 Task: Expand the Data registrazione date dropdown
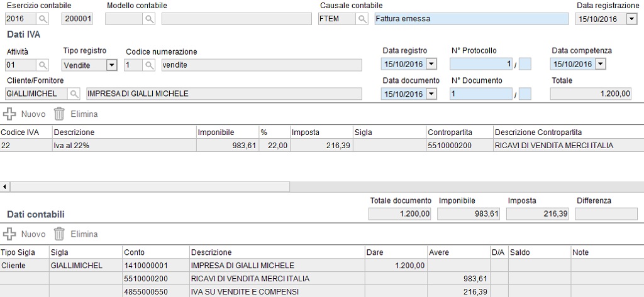coord(631,19)
